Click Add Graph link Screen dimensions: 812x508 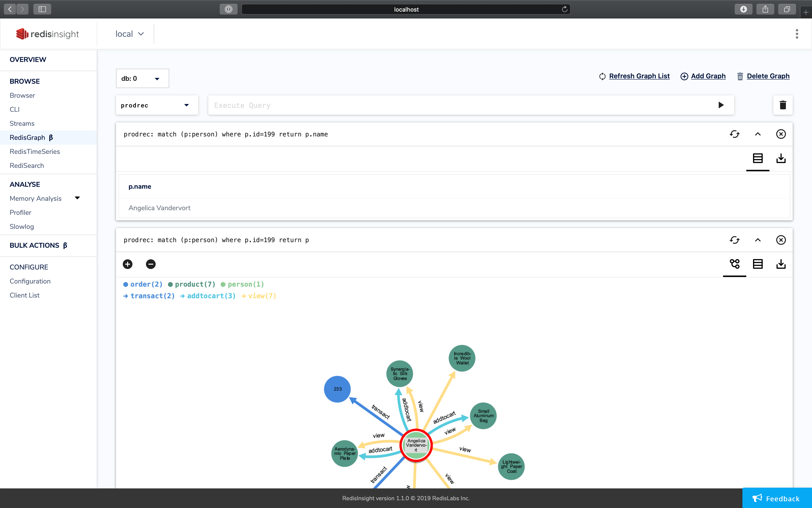point(708,76)
